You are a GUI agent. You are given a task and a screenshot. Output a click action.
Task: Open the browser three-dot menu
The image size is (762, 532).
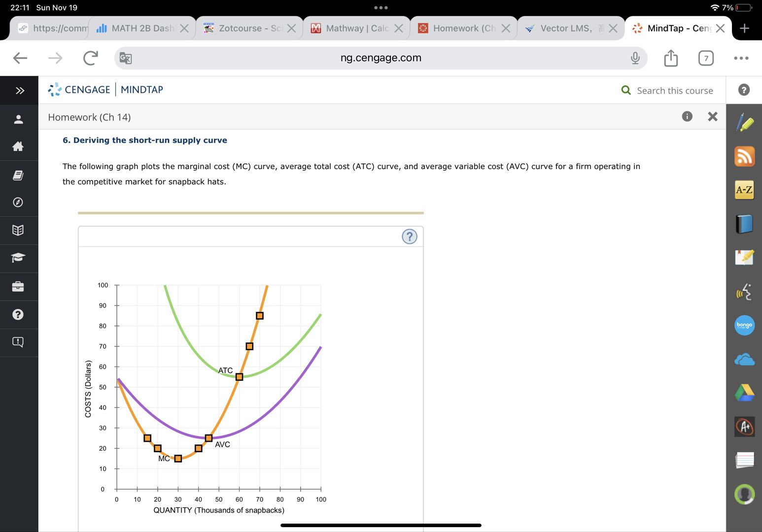[741, 58]
